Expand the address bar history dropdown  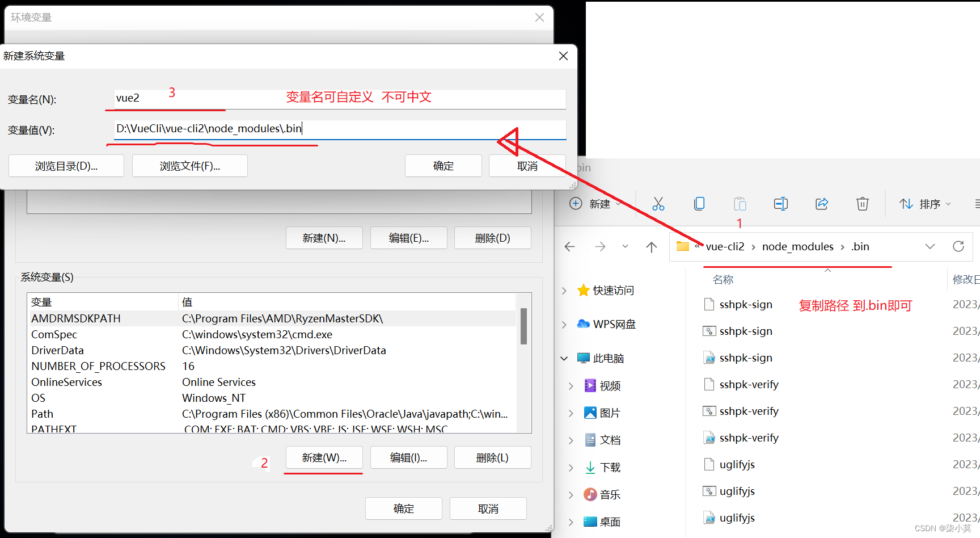[930, 246]
